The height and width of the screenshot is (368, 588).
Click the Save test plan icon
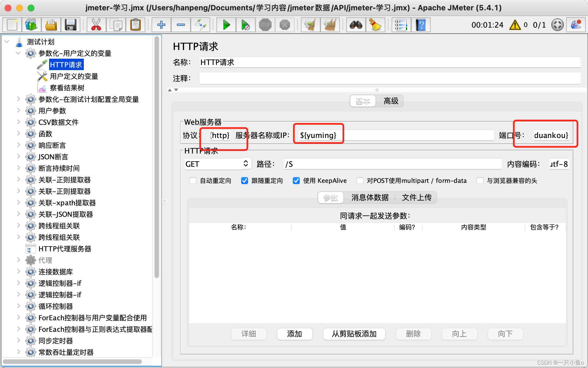(71, 25)
